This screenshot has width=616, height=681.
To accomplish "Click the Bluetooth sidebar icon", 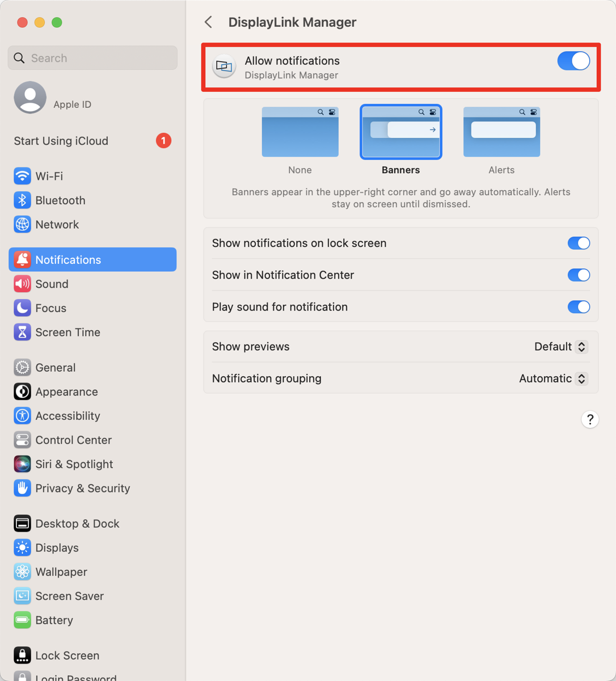I will click(x=22, y=200).
